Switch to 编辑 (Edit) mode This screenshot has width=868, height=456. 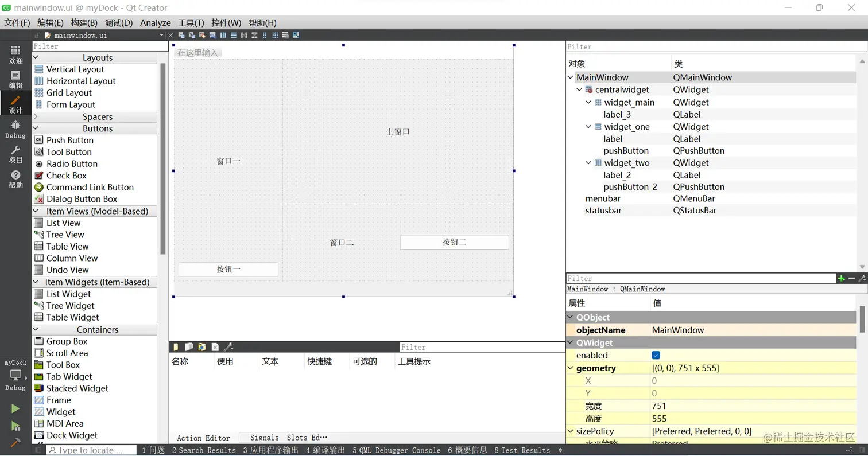15,79
